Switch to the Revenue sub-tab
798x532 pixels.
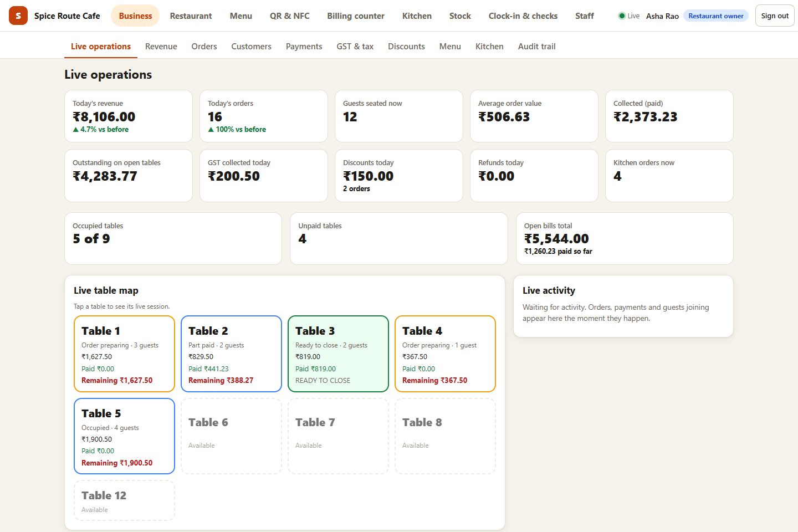[161, 47]
